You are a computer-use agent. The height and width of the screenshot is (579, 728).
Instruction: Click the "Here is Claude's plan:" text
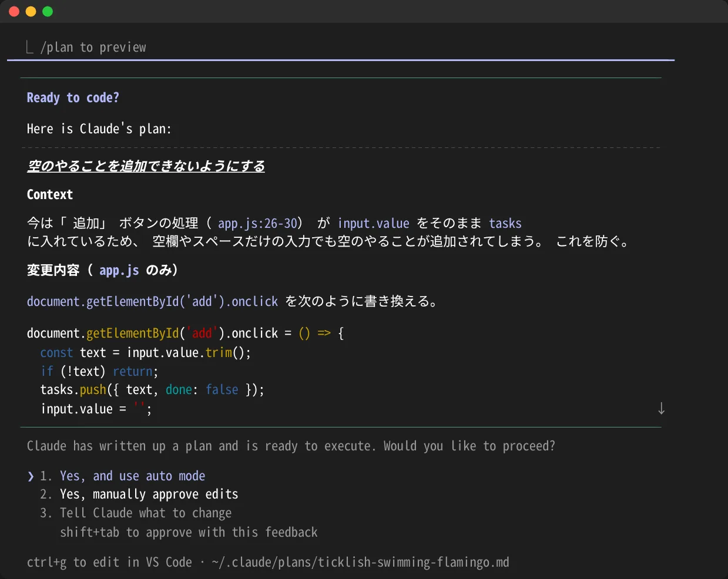(99, 129)
